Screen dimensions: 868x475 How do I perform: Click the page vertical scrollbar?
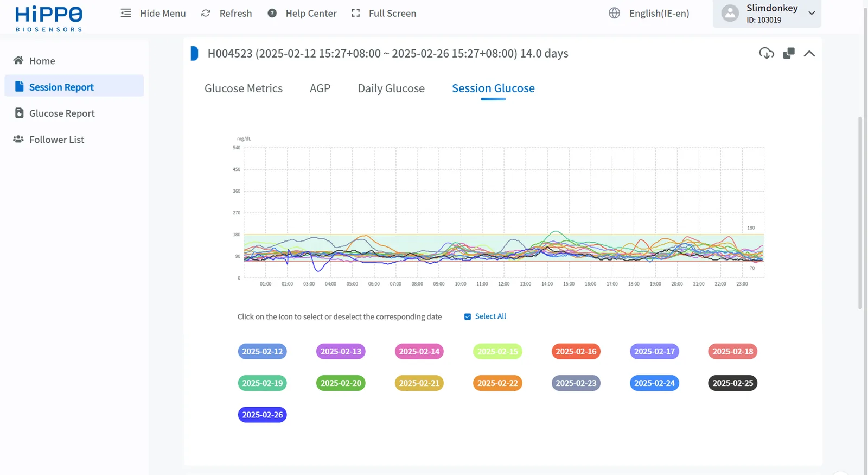[860, 213]
